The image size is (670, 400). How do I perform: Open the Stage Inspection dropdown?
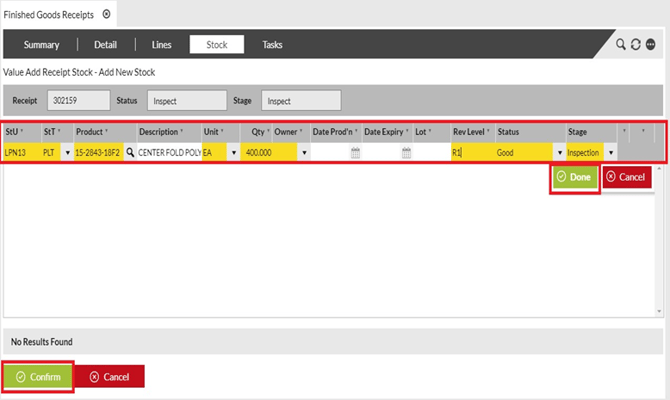610,153
